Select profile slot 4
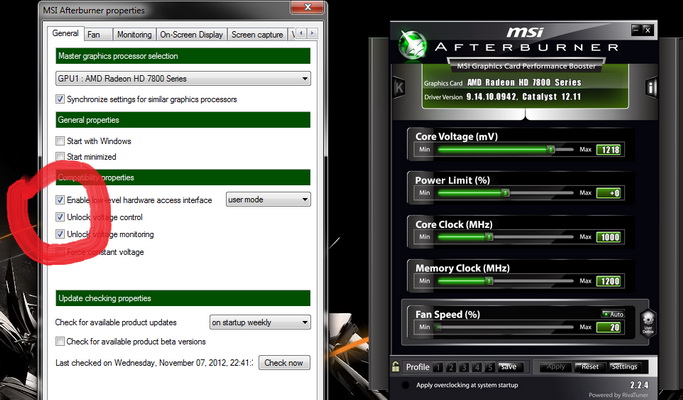 [x=477, y=367]
